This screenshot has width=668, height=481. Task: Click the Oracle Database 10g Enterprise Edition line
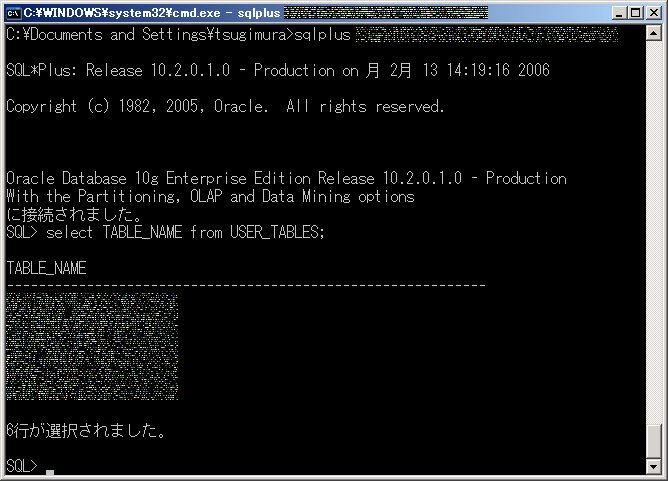[x=286, y=178]
